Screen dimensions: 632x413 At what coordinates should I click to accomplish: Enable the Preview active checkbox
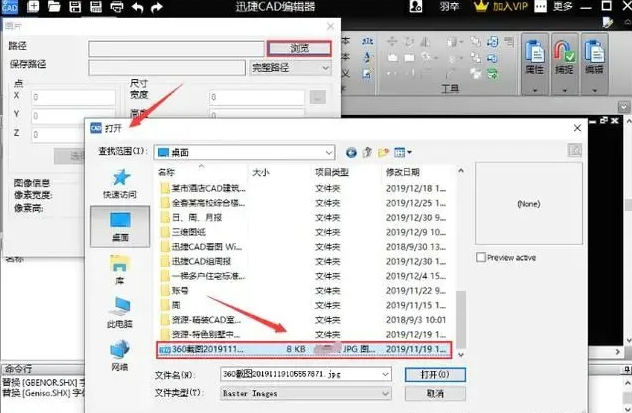[x=482, y=257]
